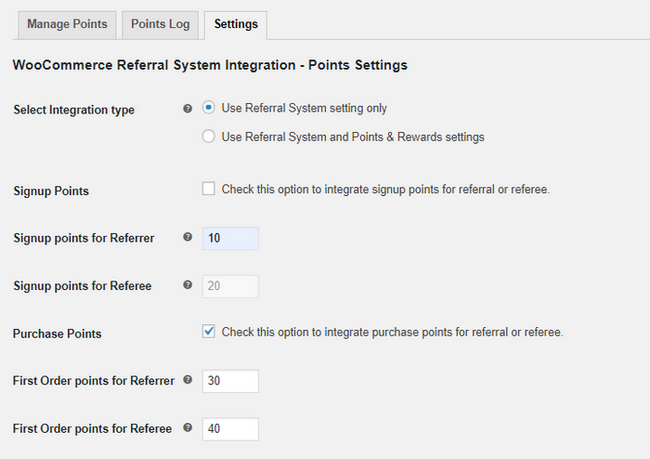Click the Points Settings page heading
The width and height of the screenshot is (650, 459).
coord(210,65)
